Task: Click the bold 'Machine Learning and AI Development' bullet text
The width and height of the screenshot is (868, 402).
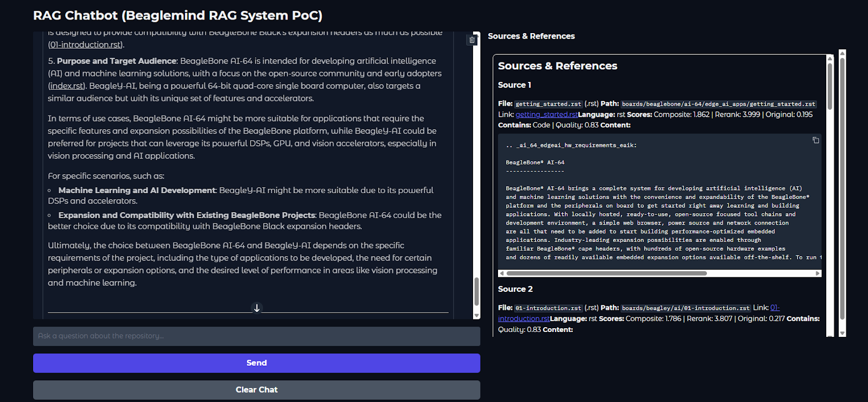Action: click(137, 190)
